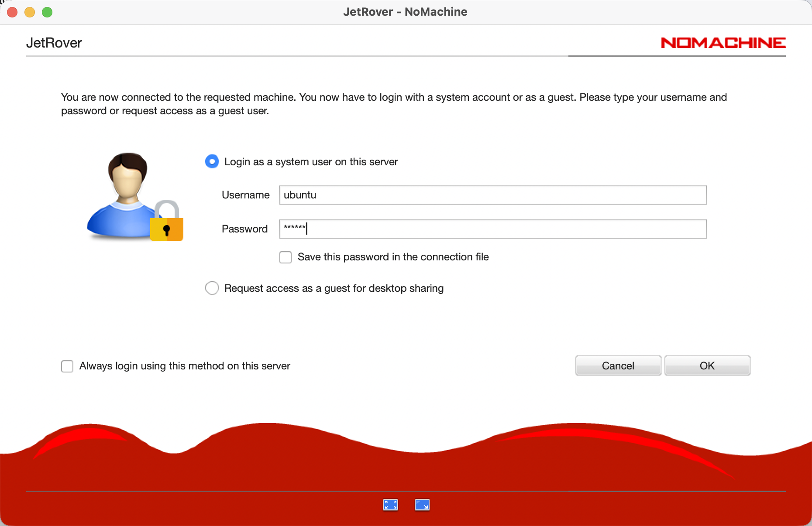Enable Save this password in connection file

point(286,257)
